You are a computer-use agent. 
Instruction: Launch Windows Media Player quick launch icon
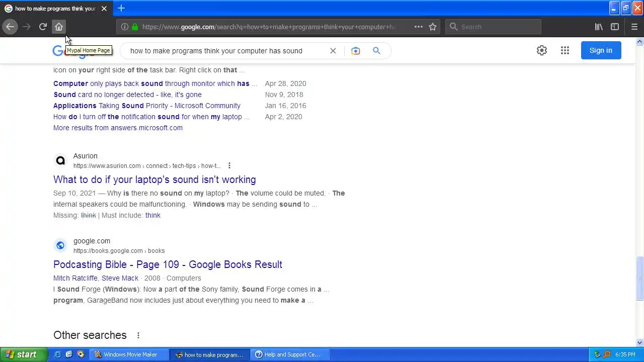(80, 354)
